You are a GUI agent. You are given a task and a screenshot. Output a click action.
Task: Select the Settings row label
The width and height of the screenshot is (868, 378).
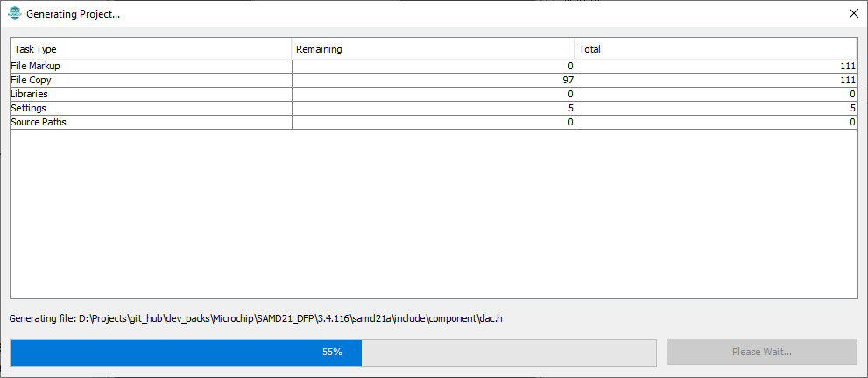click(28, 108)
